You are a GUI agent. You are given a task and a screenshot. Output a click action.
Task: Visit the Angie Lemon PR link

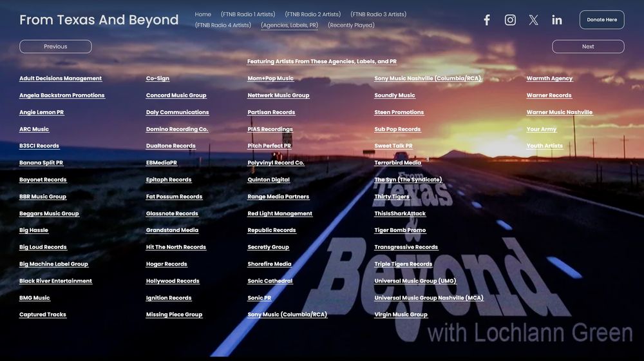pos(41,112)
